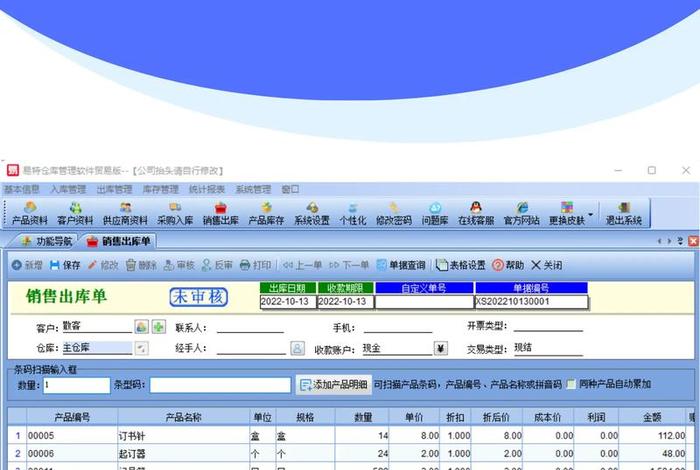Expand the 更换皮肤 dropdown arrow
The height and width of the screenshot is (470, 700).
pos(591,215)
